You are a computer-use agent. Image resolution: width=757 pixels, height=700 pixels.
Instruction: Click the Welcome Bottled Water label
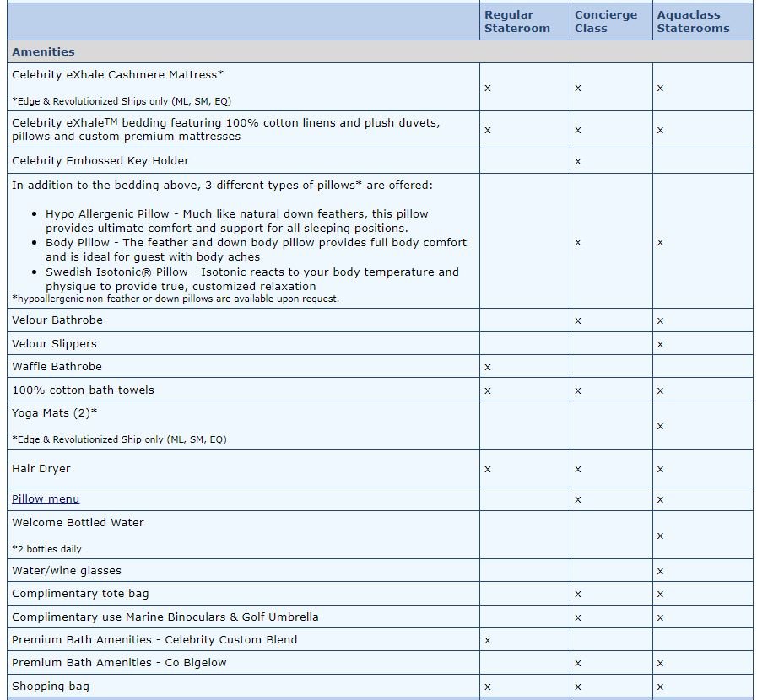point(78,522)
